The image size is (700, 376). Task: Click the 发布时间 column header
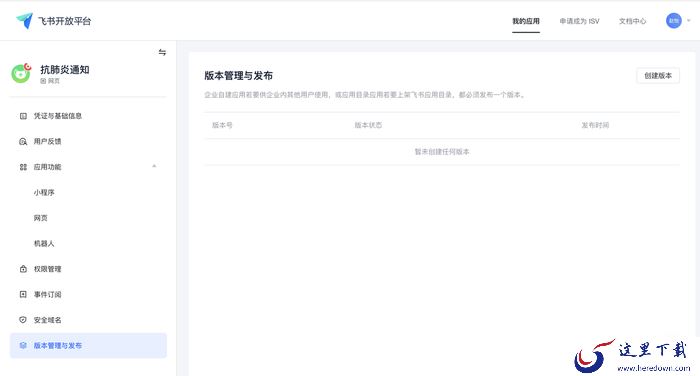[x=595, y=125]
